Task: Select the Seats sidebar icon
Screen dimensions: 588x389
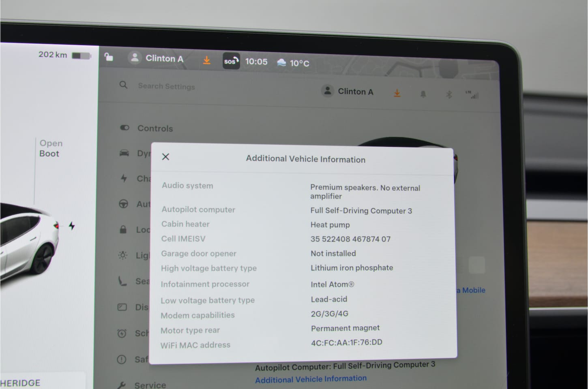Action: (x=122, y=281)
